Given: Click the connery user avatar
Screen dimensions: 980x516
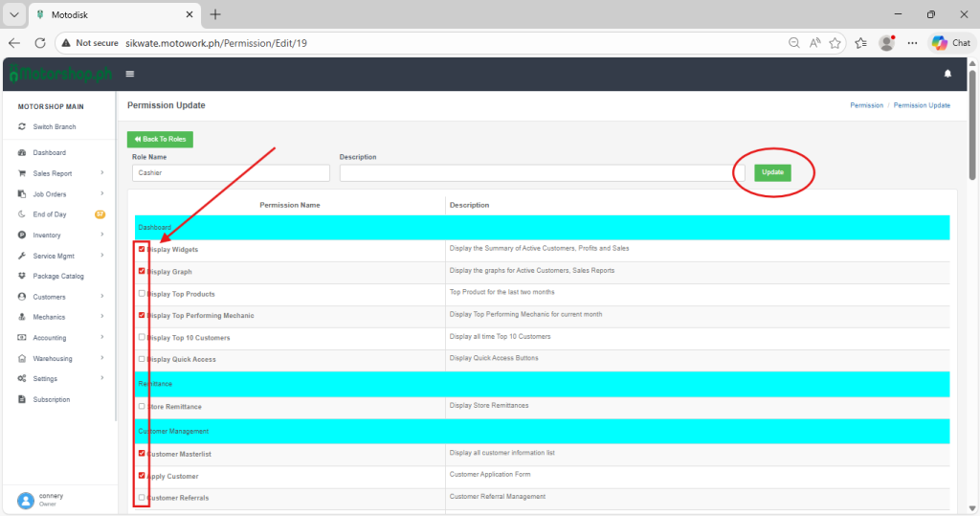Looking at the screenshot, I should click(26, 500).
